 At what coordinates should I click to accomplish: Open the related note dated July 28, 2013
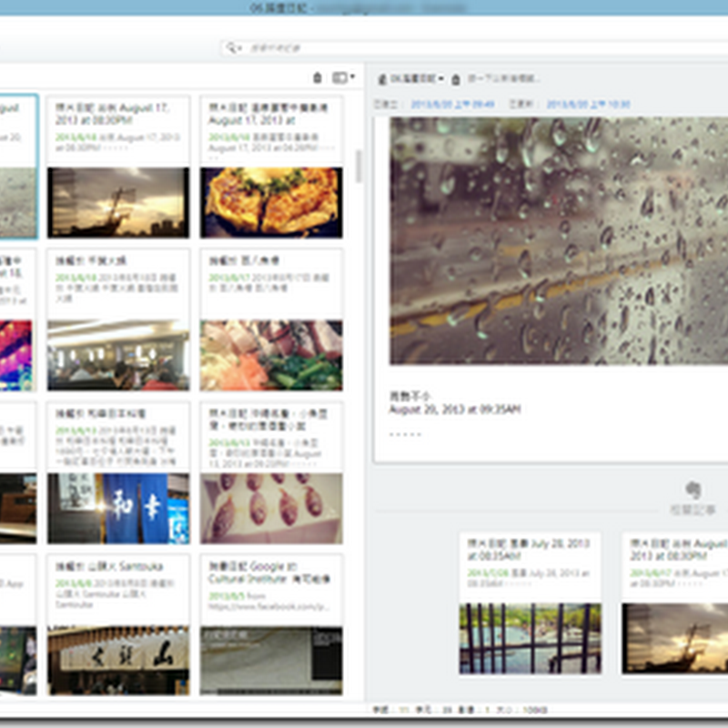pos(531,603)
